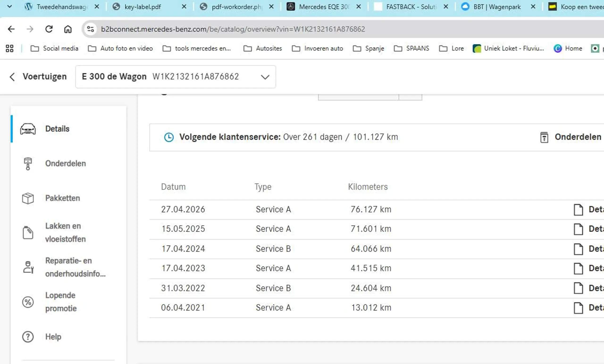Switch to the BBT | Wagenpark tab
The image size is (604, 364).
(x=497, y=7)
